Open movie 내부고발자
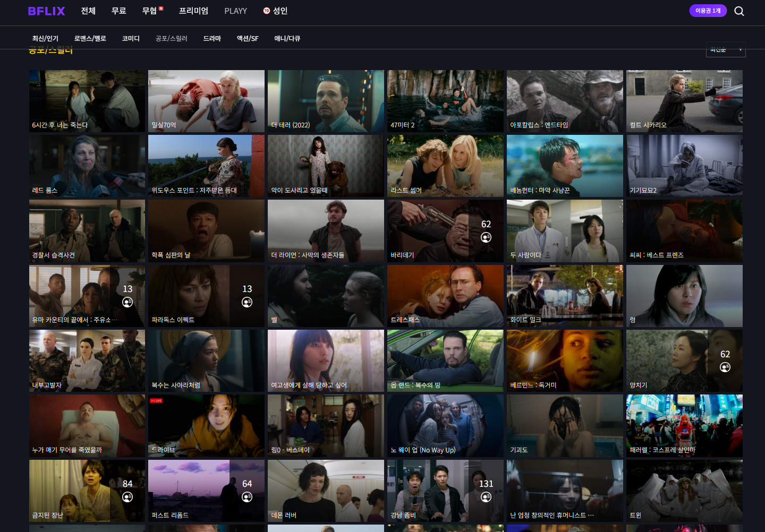Viewport: 765px width, 532px height. coord(87,361)
